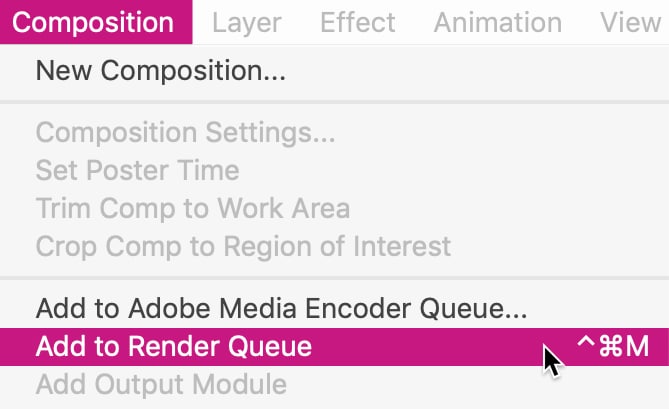
Task: Open the Animation menu
Action: (x=497, y=22)
